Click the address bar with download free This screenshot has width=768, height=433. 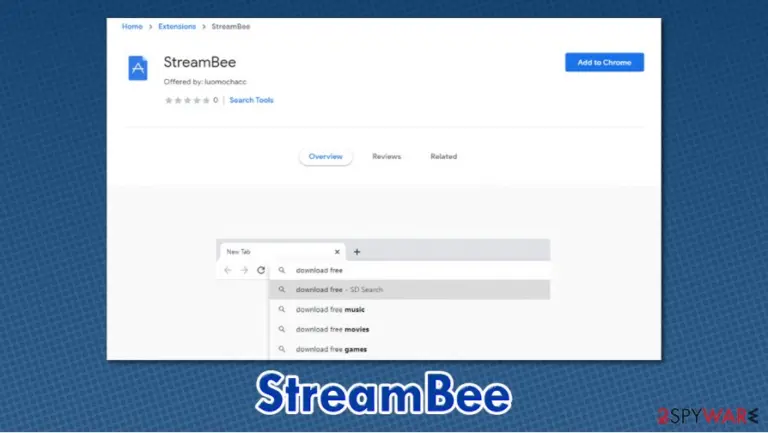(x=409, y=270)
